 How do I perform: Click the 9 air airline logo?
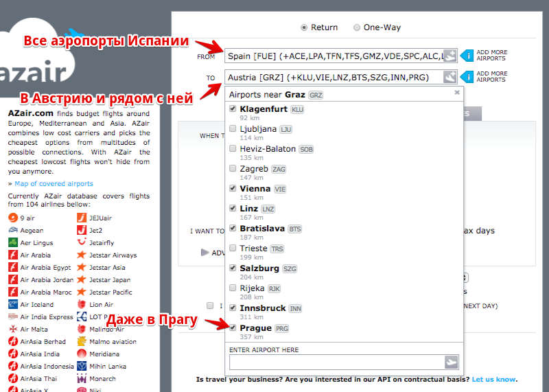click(x=13, y=218)
